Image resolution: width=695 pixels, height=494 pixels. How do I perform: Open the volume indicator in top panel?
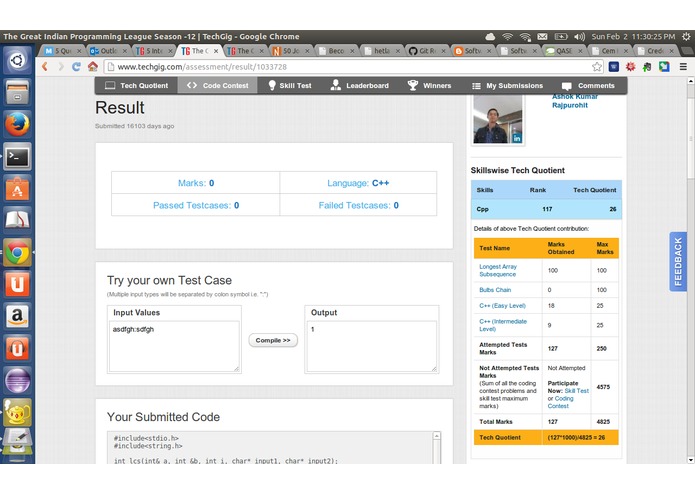[579, 37]
